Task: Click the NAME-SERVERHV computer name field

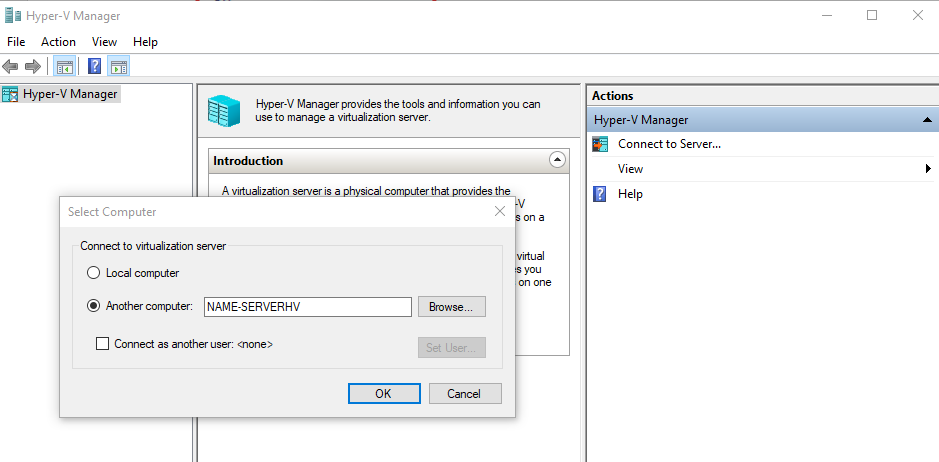Action: tap(308, 307)
